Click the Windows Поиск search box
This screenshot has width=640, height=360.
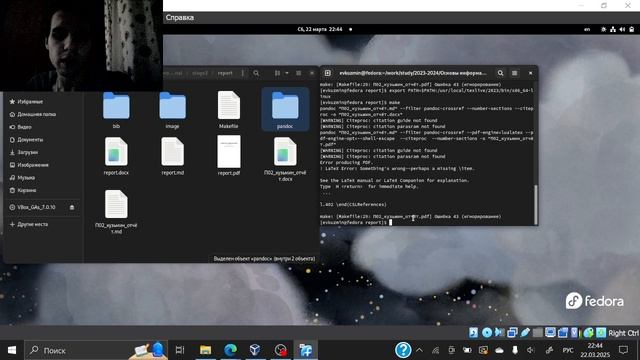(x=96, y=350)
